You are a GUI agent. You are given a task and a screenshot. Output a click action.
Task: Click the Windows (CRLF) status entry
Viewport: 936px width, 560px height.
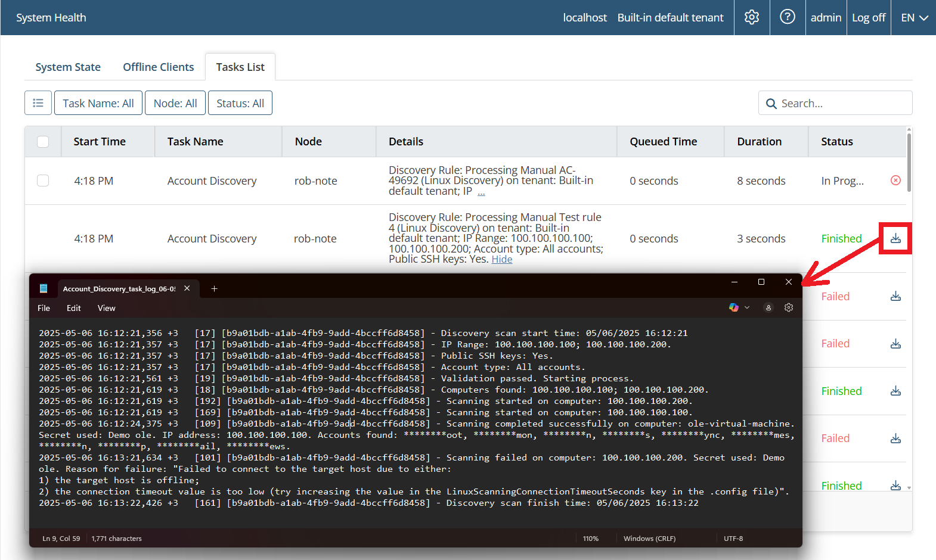649,539
